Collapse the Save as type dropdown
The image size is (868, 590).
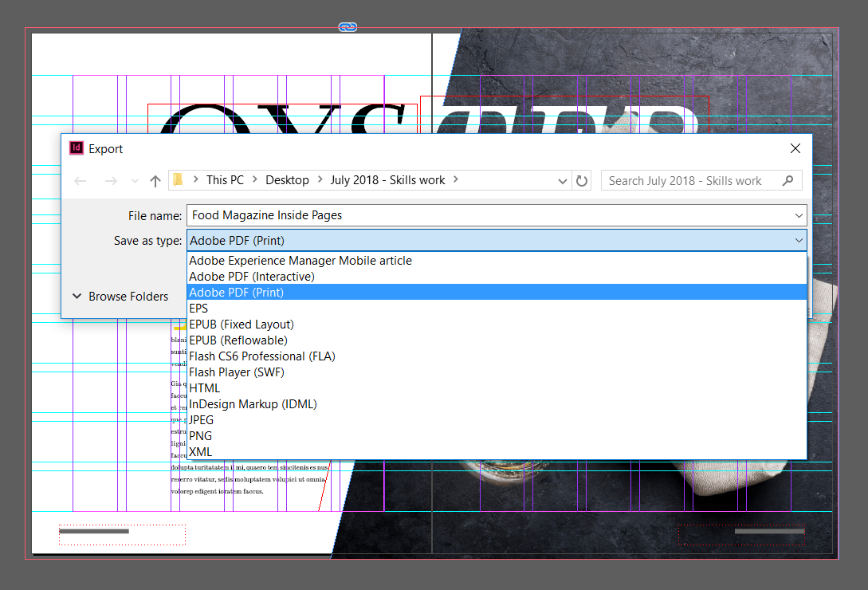point(799,241)
